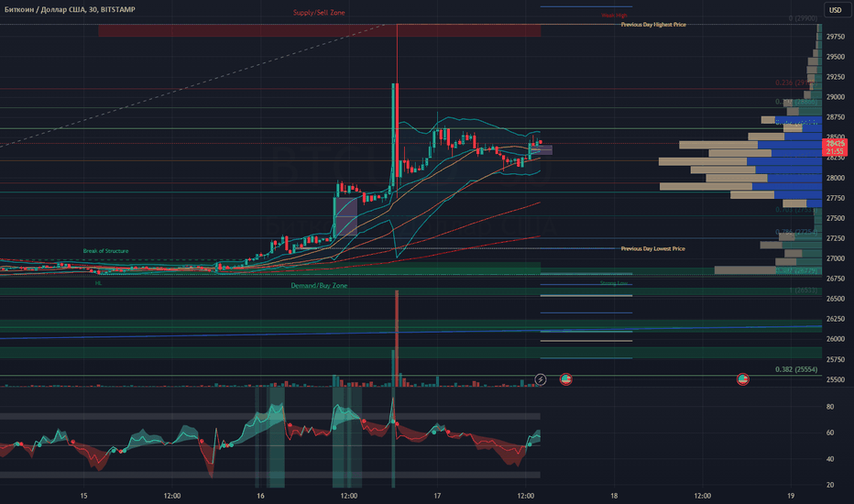Viewport: 854px width, 504px height.
Task: Click the HL swing label
Action: click(x=99, y=283)
